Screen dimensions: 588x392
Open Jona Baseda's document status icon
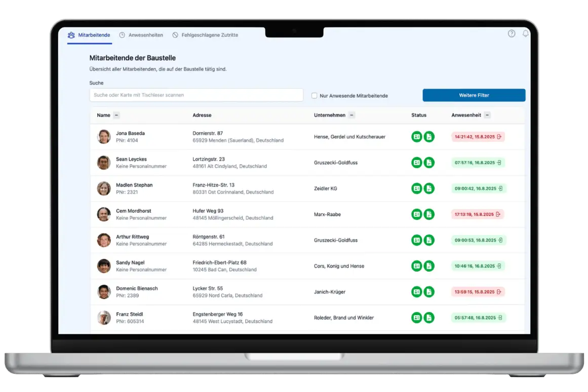coord(429,136)
